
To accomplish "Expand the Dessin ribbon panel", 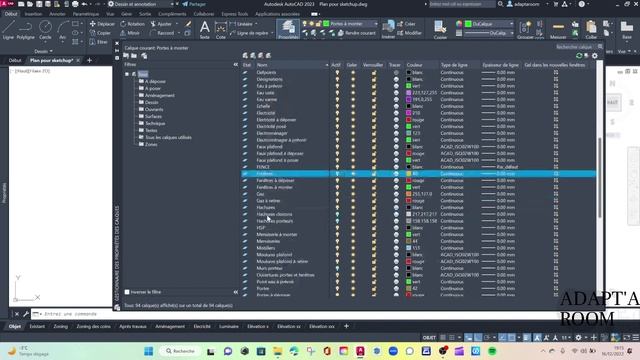I will point(43,51).
